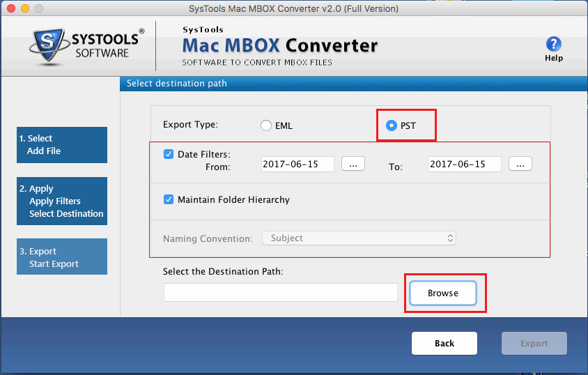Viewport: 588px width, 375px height.
Task: Click the gray zoom window button
Action: pos(38,9)
